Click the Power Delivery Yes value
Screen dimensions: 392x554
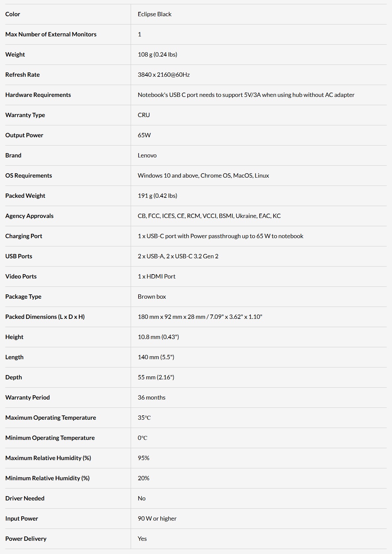tap(142, 539)
